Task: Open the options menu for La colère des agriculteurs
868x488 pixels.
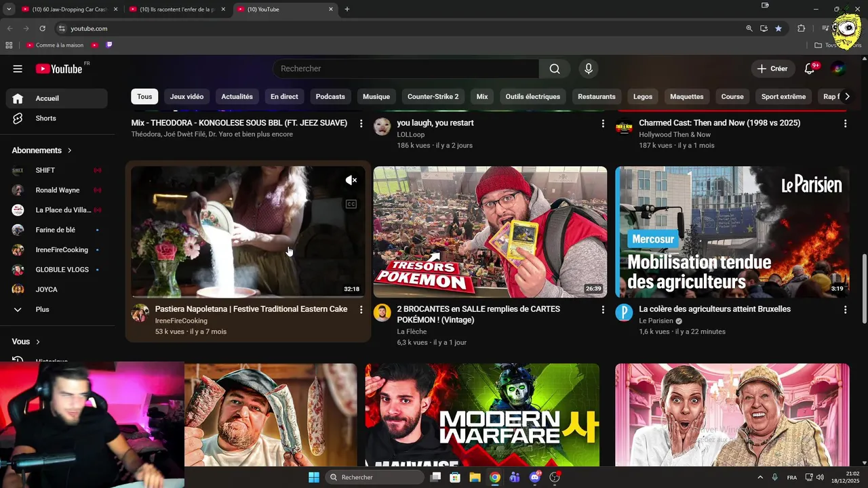Action: [845, 310]
